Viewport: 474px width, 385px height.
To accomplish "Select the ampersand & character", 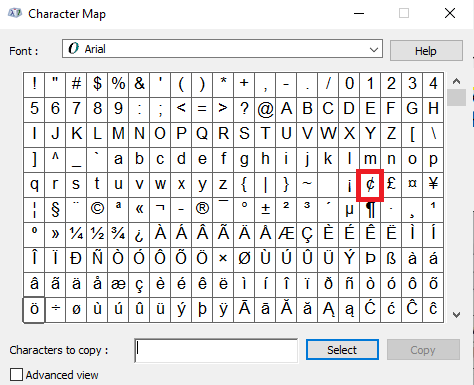I will click(x=139, y=85).
